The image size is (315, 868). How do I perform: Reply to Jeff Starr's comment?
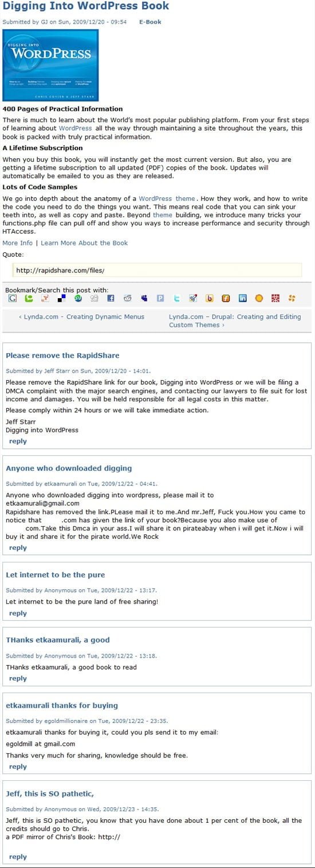18,441
